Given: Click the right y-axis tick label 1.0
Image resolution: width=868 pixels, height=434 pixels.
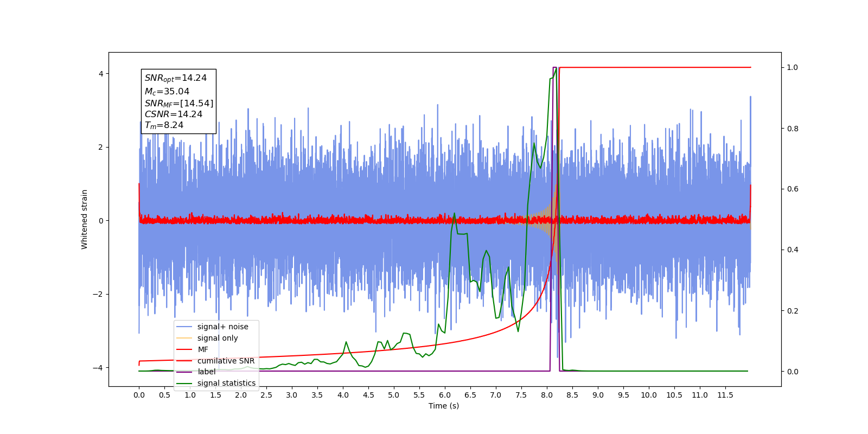Looking at the screenshot, I should 793,68.
